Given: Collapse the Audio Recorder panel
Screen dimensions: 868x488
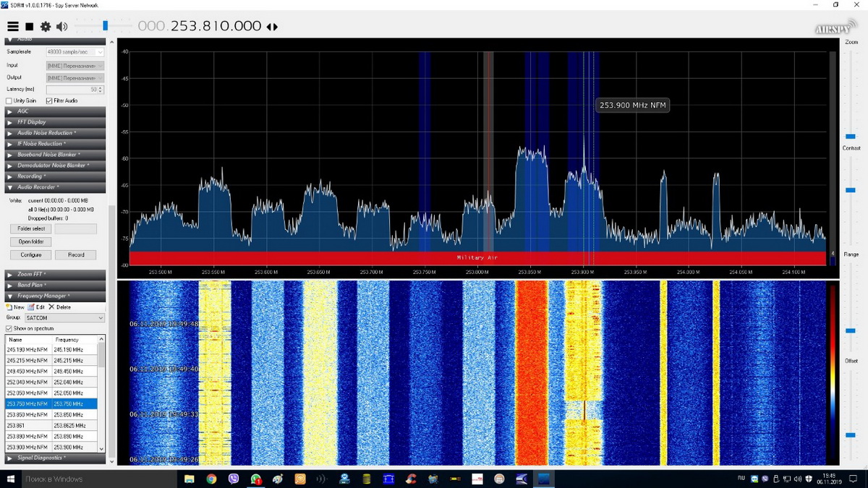Looking at the screenshot, I should [x=55, y=187].
